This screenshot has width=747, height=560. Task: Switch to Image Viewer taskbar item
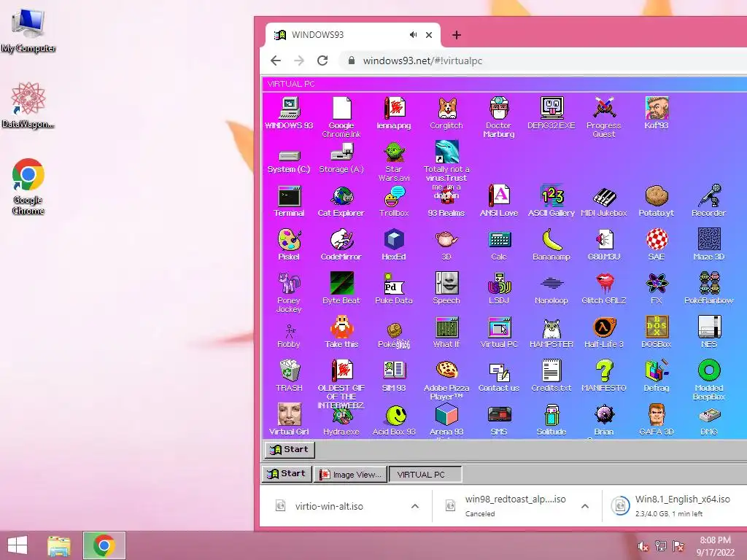pos(351,474)
